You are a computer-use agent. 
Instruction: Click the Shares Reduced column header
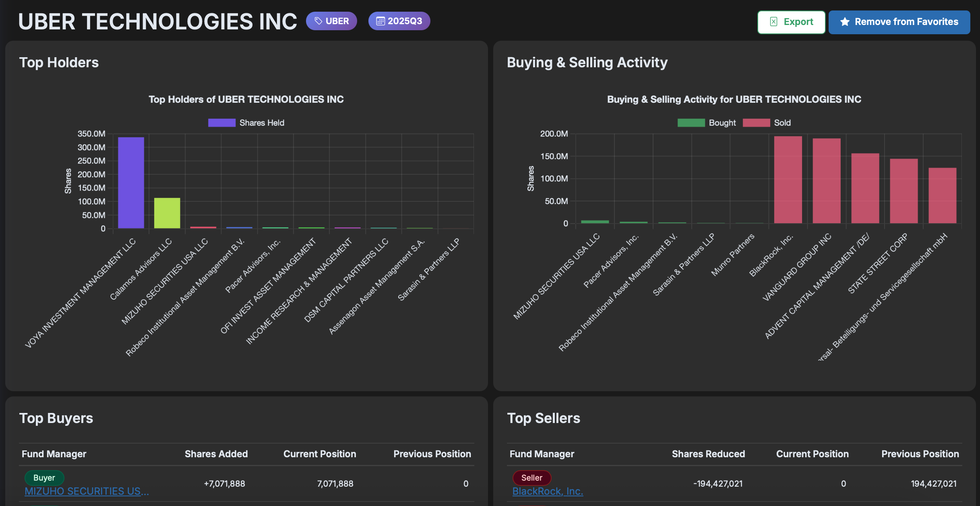[708, 454]
